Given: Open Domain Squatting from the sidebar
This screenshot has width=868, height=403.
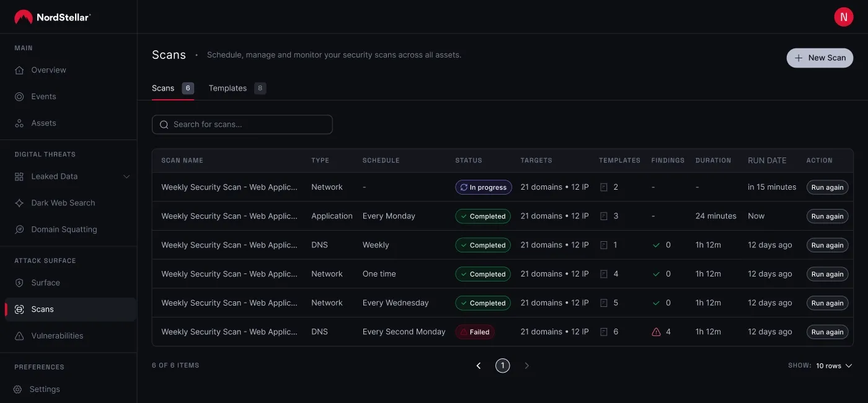Looking at the screenshot, I should [x=63, y=229].
